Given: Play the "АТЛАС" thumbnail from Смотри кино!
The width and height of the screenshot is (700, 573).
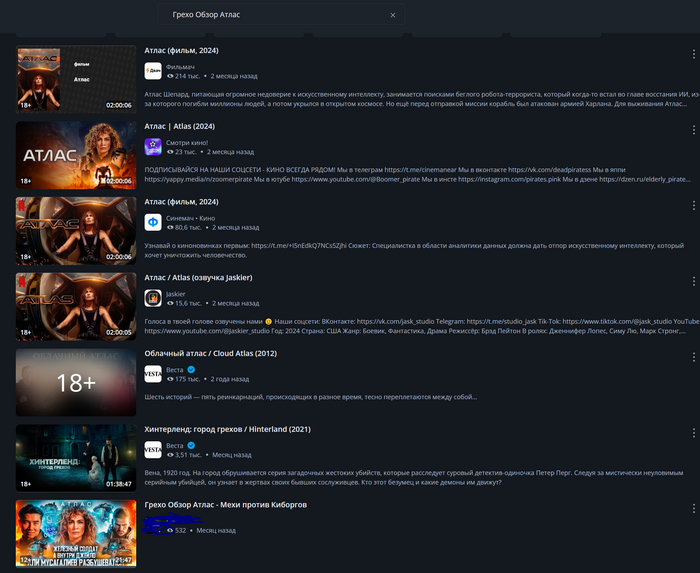Looking at the screenshot, I should [x=76, y=155].
